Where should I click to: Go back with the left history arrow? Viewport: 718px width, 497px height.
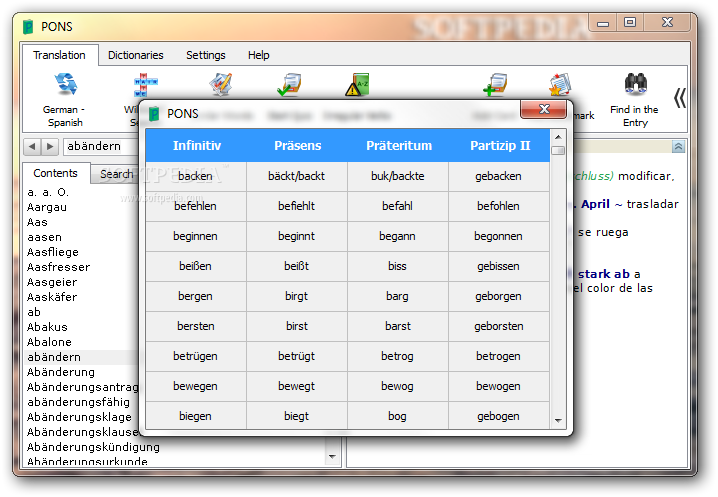click(x=32, y=147)
